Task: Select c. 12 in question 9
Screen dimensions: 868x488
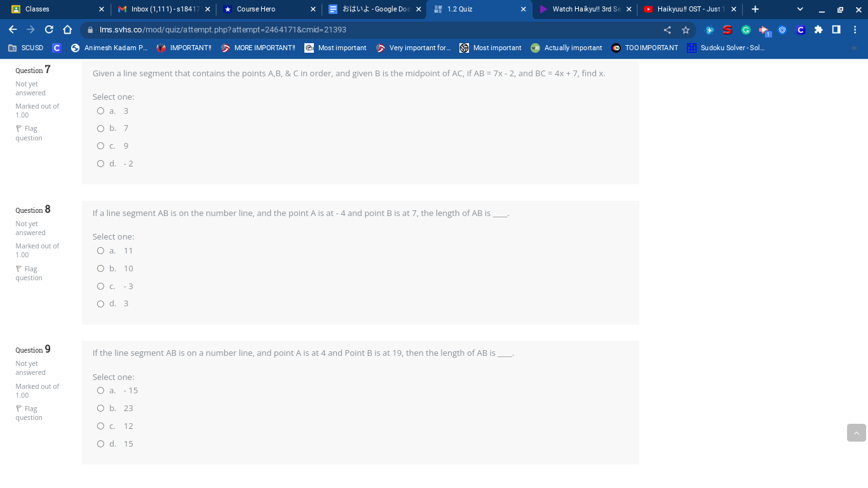Action: click(100, 426)
